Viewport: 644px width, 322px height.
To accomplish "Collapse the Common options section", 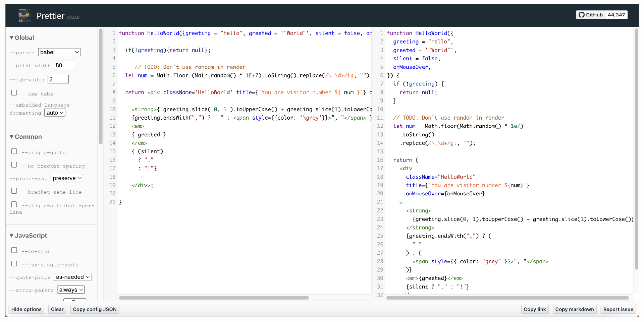I will (26, 137).
